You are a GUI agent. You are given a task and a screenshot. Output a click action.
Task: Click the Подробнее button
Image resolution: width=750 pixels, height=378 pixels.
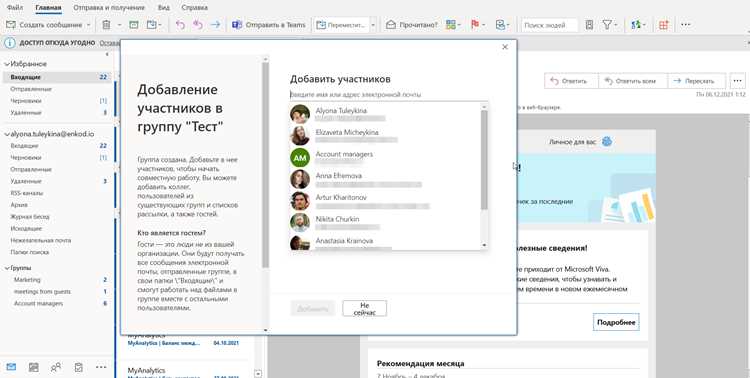click(x=616, y=322)
